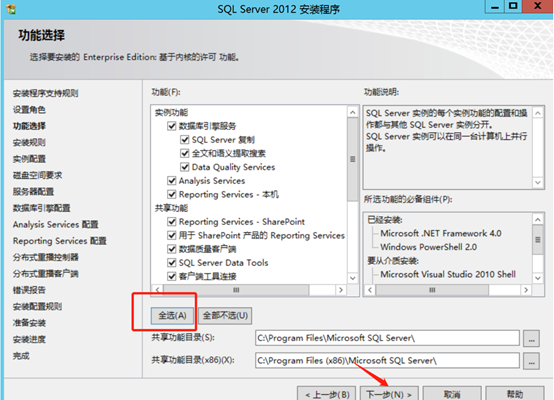This screenshot has height=400, width=554.
Task: Click feature list scroll down arrow
Action: tap(352, 278)
